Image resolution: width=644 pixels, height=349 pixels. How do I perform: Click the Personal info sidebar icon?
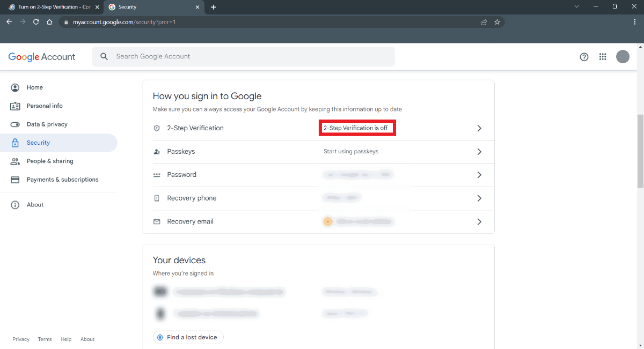pyautogui.click(x=16, y=106)
